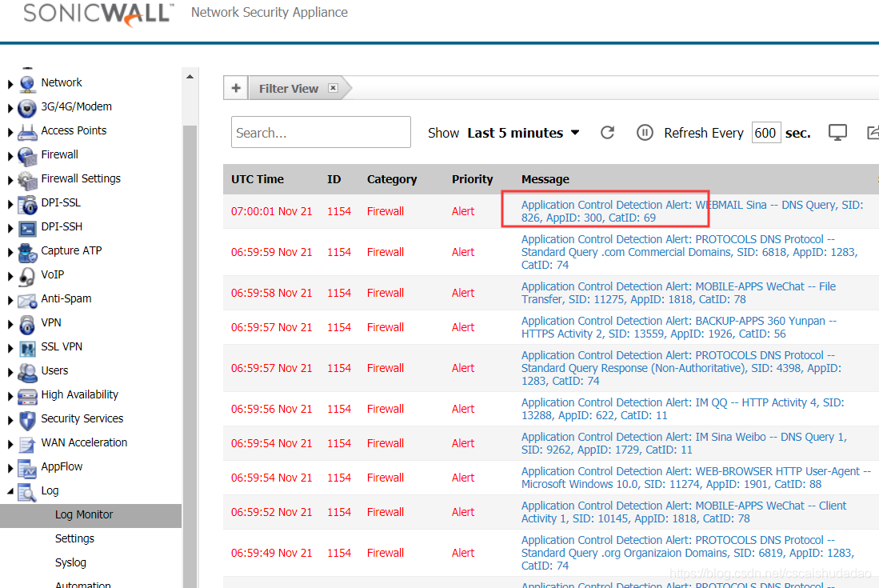
Task: Collapse the Log tree node
Action: pyautogui.click(x=10, y=491)
